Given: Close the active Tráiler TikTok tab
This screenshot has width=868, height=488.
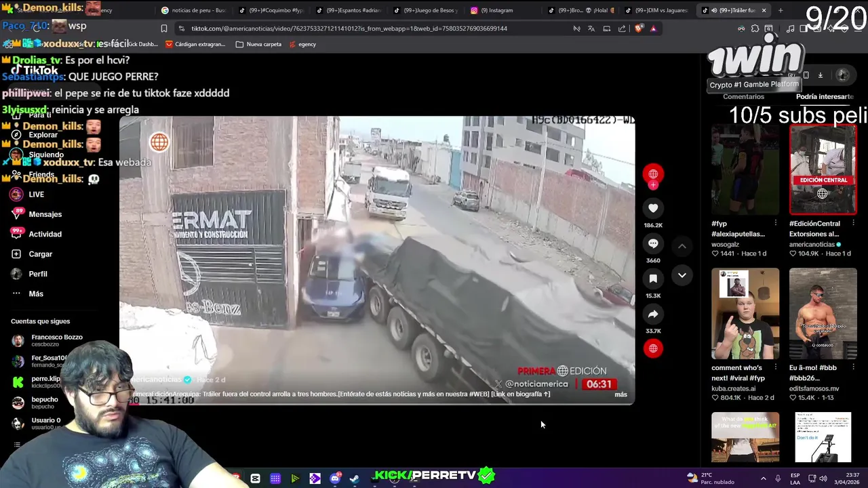Looking at the screenshot, I should [x=764, y=10].
